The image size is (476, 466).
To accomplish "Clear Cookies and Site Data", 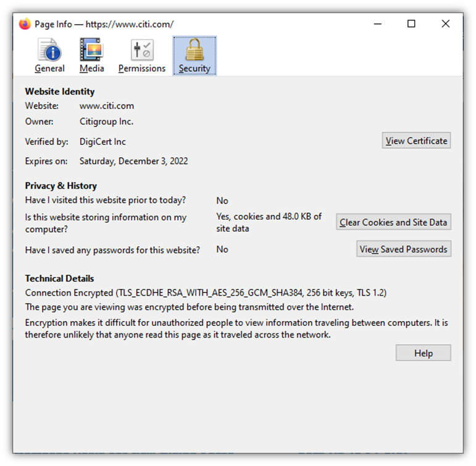I will 393,222.
